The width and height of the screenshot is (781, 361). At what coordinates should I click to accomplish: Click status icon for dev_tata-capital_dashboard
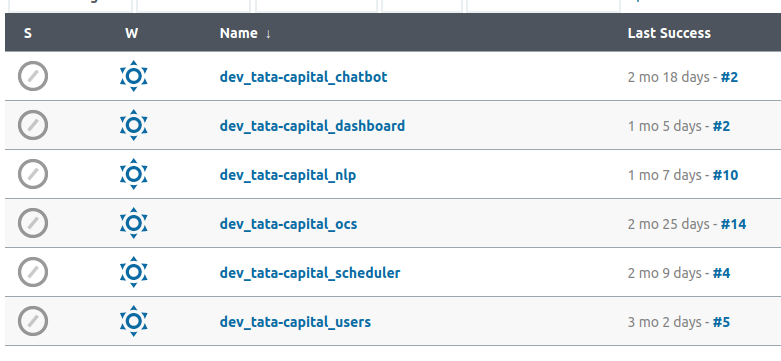(33, 125)
